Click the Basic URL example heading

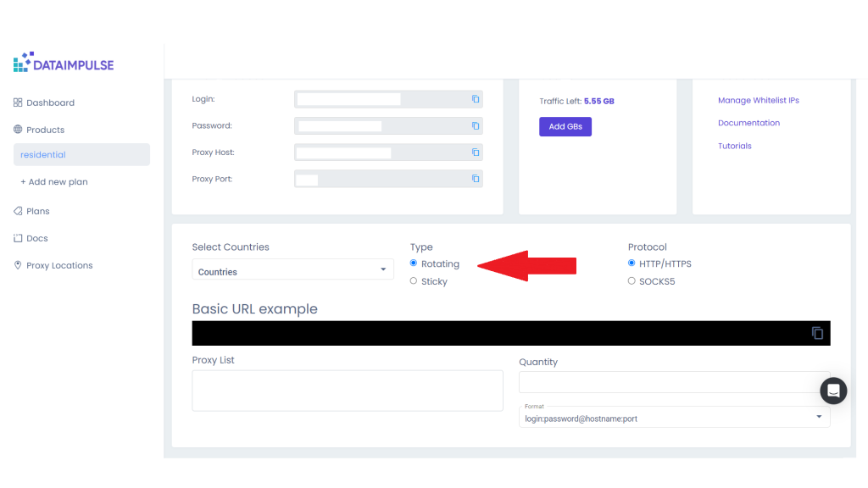tap(254, 308)
